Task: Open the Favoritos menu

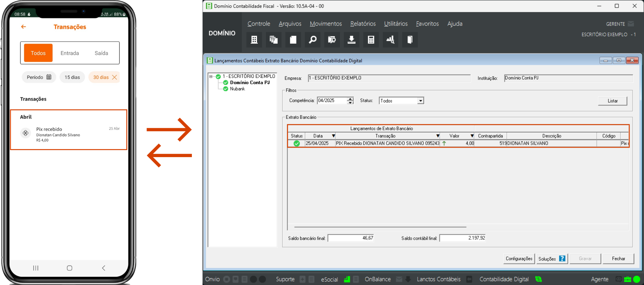Action: tap(427, 24)
